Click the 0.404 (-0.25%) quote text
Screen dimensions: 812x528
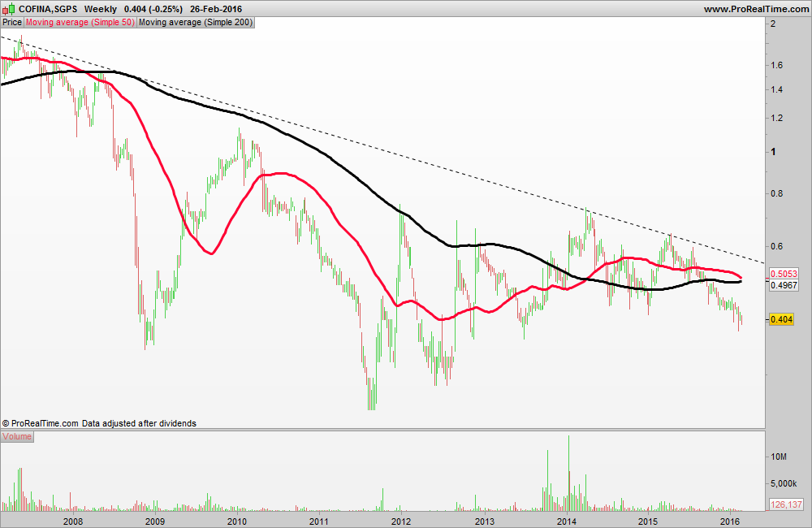[x=153, y=9]
